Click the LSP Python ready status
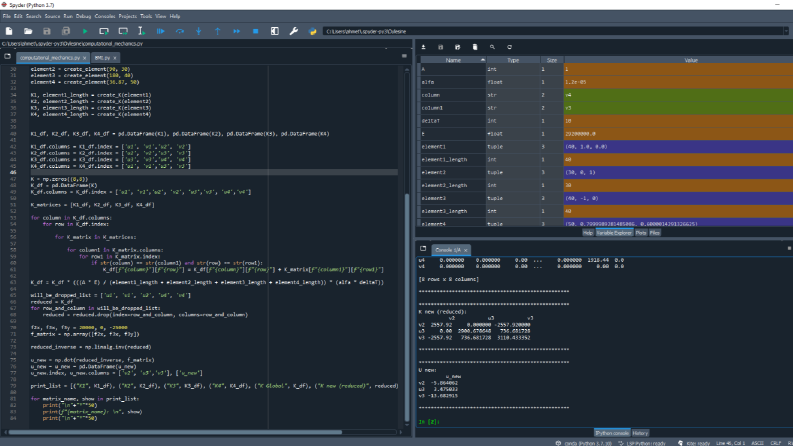Viewport: 793px width, 446px height. (642, 443)
